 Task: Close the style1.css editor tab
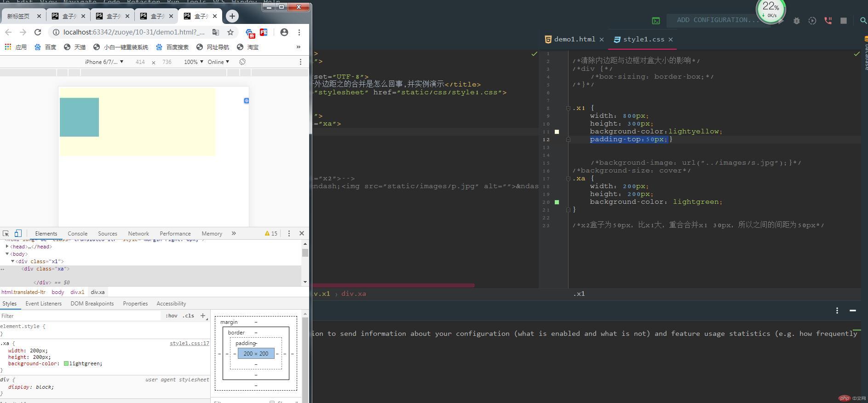[x=671, y=40]
